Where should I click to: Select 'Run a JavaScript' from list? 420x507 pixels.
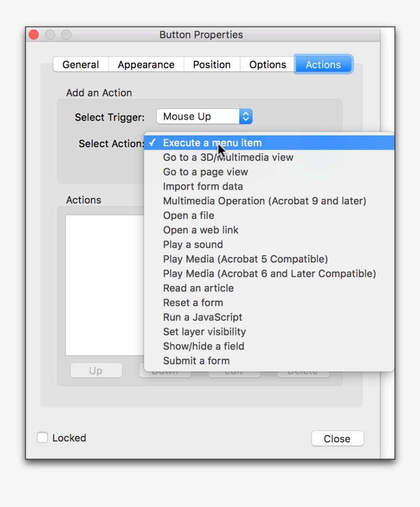click(203, 317)
